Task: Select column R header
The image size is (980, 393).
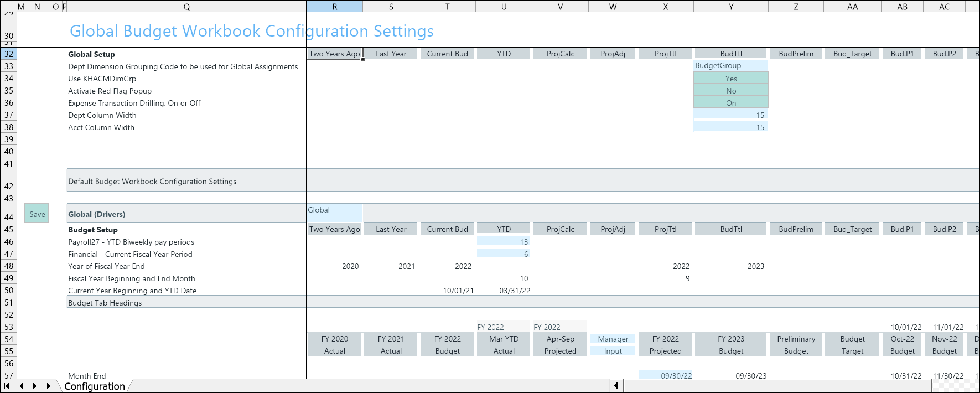Action: coord(334,7)
